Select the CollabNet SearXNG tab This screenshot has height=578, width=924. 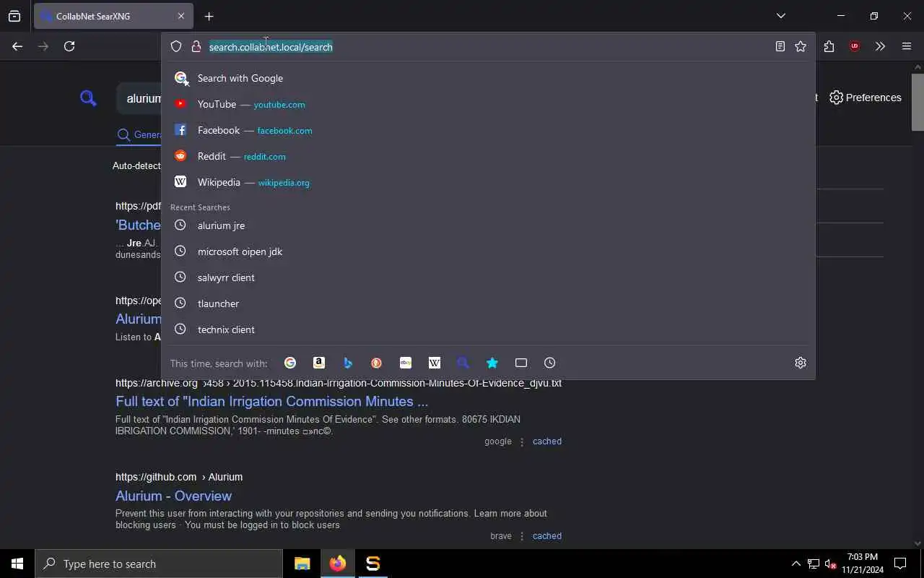click(x=113, y=16)
